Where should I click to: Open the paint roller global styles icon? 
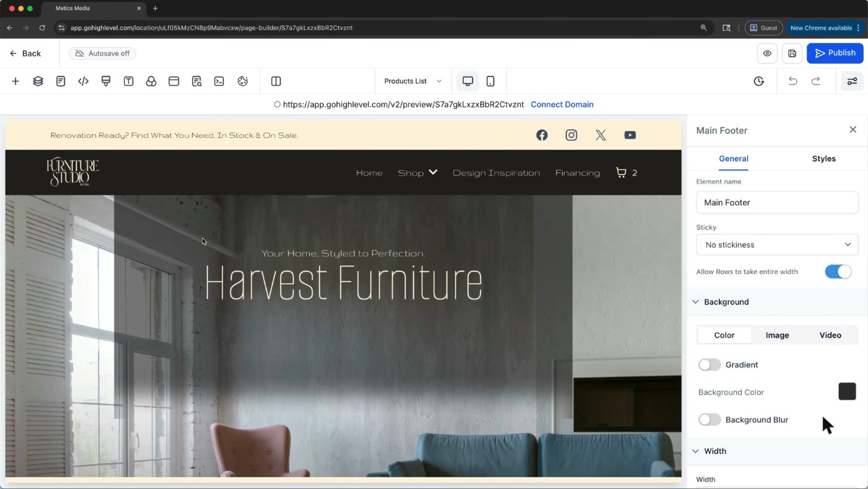pos(106,81)
